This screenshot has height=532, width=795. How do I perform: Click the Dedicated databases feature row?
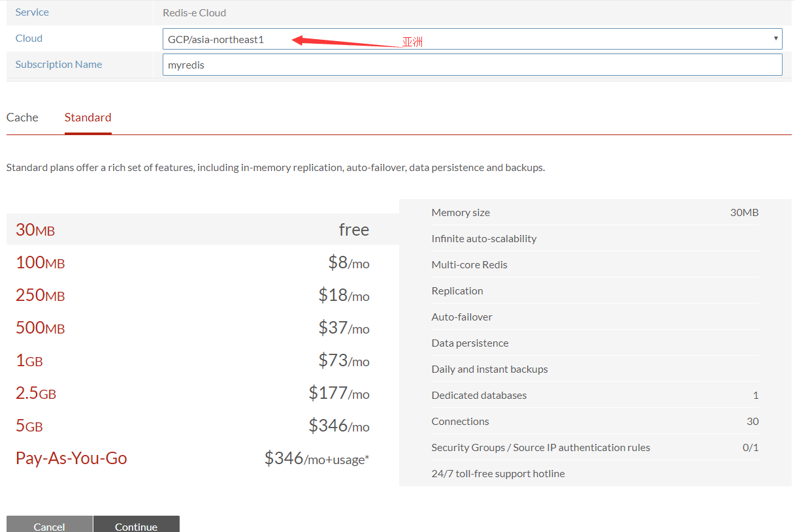[x=595, y=395]
